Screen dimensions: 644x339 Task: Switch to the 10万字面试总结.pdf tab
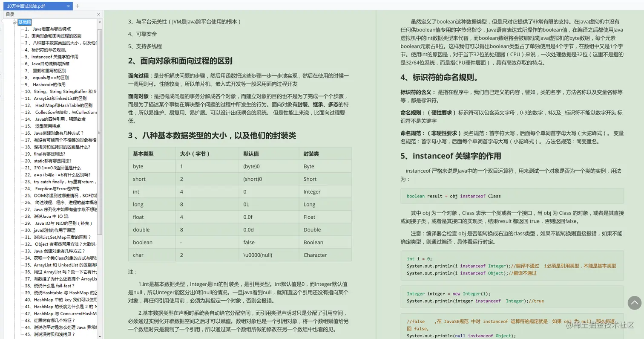tap(32, 6)
